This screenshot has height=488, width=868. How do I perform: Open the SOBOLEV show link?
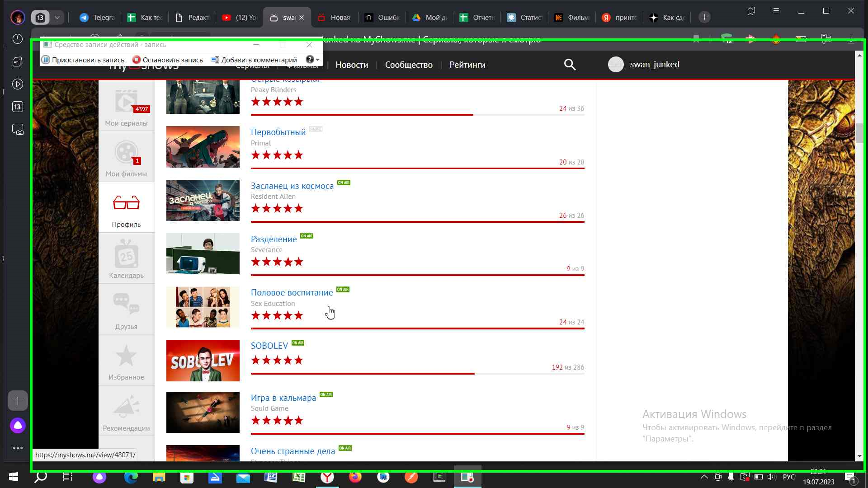(x=269, y=346)
